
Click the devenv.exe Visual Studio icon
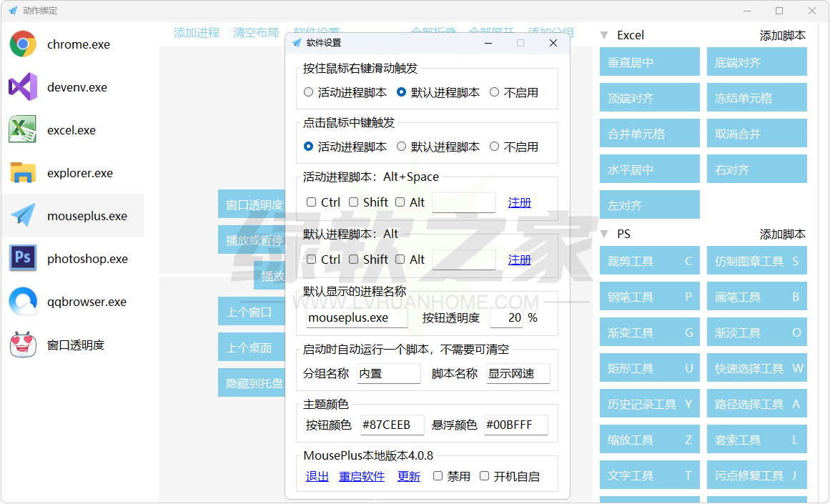(x=23, y=87)
